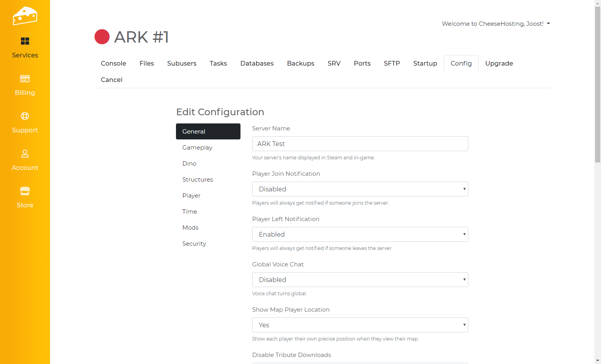Open the welcome user menu caret
This screenshot has width=601, height=364.
[548, 24]
